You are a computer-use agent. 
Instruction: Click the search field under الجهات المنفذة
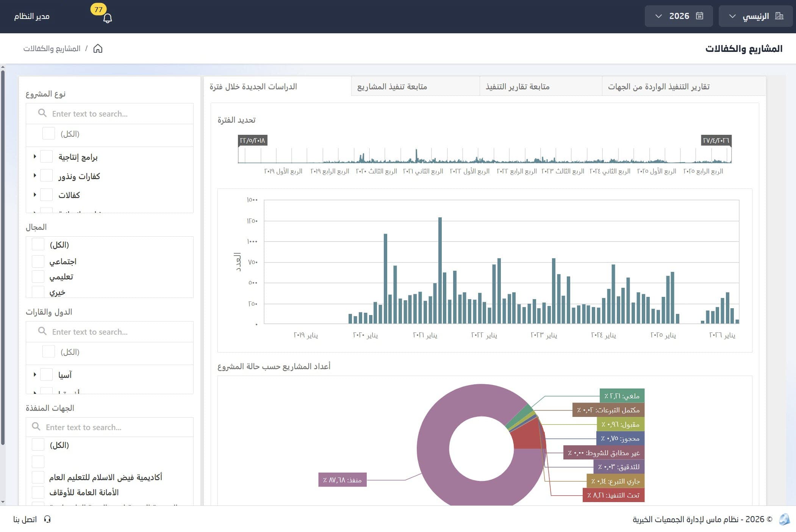tap(109, 427)
